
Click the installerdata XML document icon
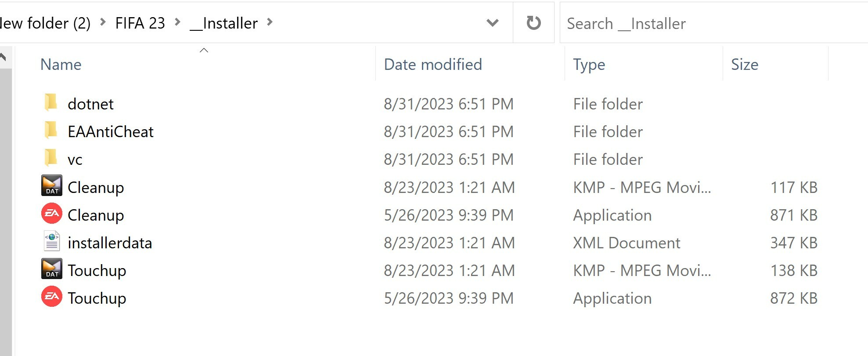(x=52, y=241)
